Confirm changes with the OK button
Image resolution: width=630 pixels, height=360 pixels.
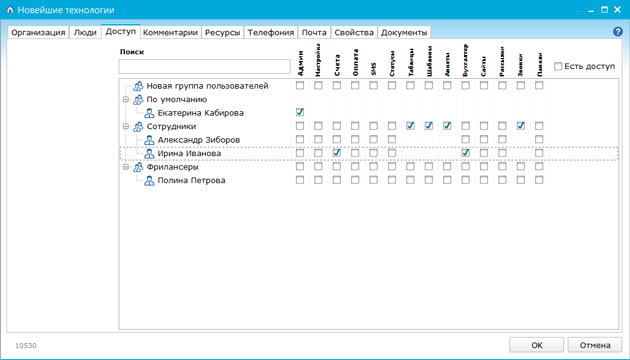(537, 345)
